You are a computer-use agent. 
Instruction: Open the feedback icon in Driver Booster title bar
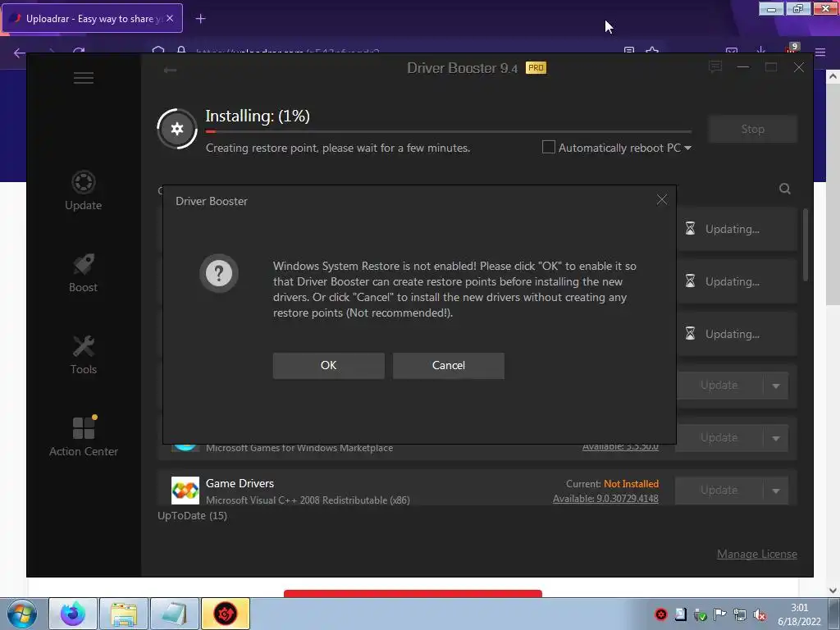[714, 67]
